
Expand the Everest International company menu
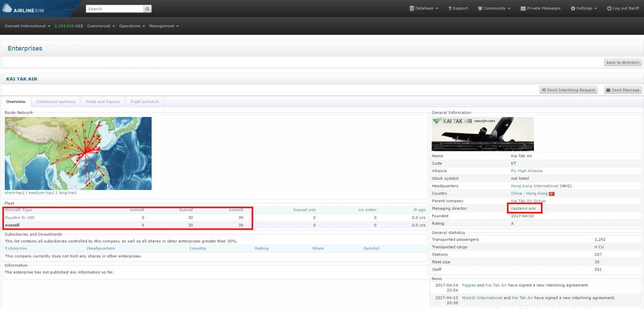(x=28, y=26)
